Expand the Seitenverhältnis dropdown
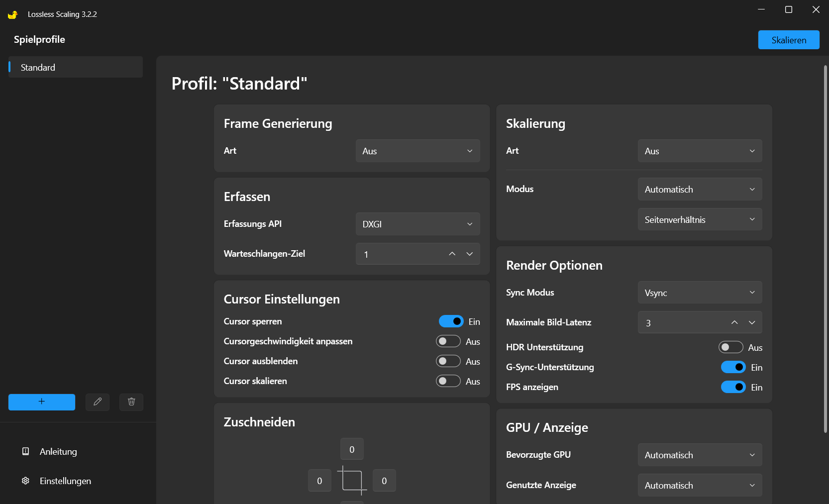The width and height of the screenshot is (829, 504). [700, 219]
